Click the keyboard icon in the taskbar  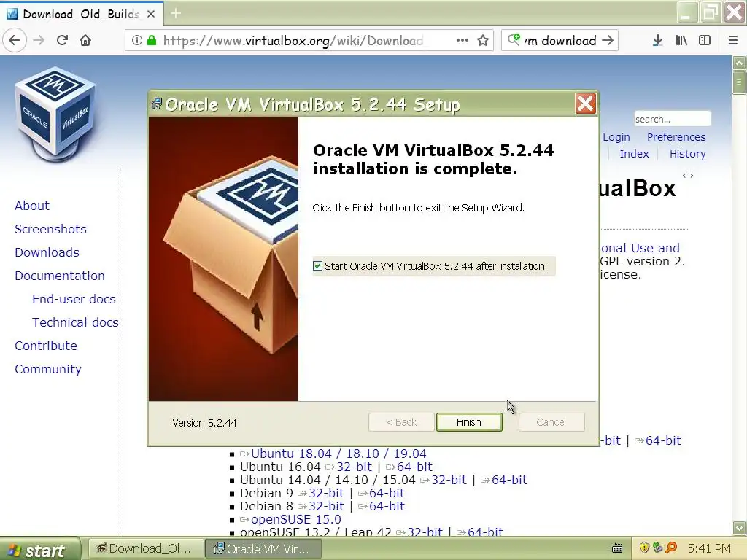(x=617, y=548)
